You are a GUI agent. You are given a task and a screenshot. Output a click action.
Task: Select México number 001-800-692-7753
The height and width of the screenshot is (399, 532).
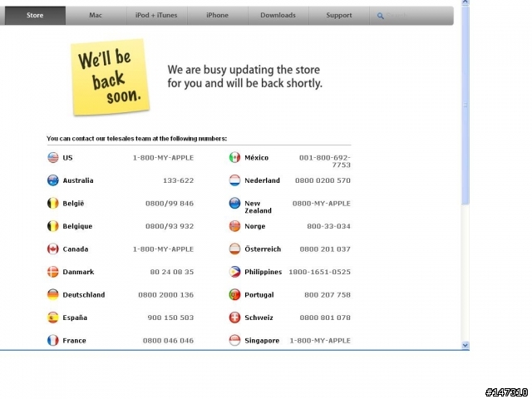point(325,161)
